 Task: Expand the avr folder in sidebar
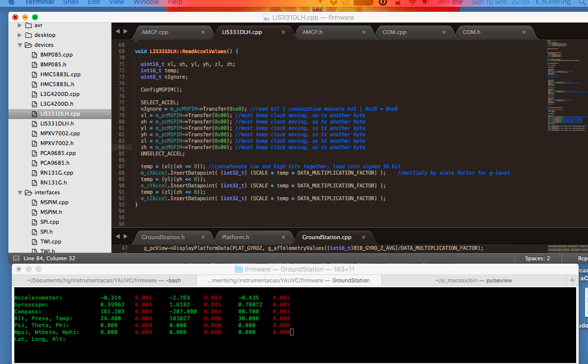click(20, 26)
